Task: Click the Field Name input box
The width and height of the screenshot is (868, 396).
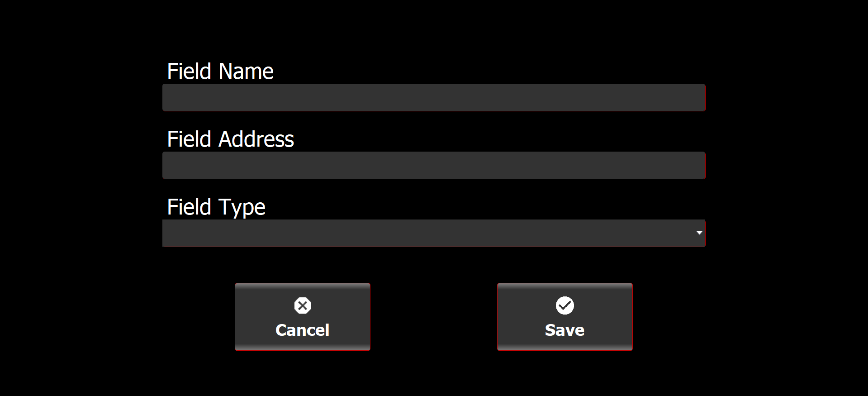Action: click(x=433, y=97)
